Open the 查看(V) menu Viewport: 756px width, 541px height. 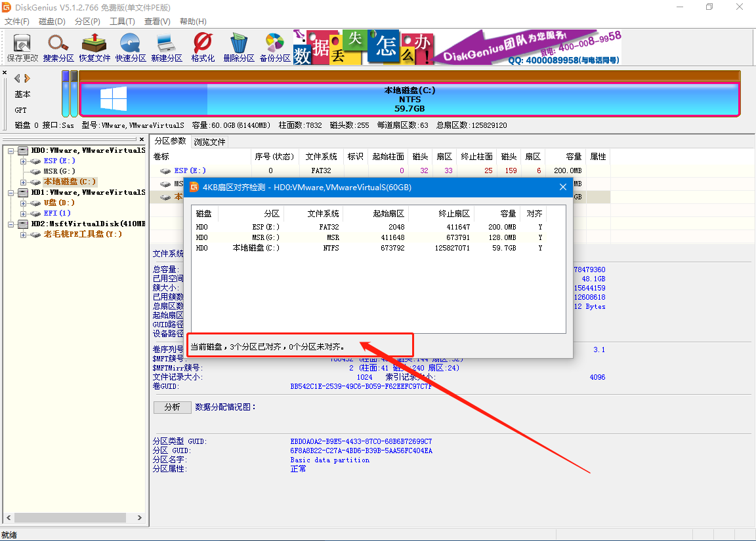(157, 21)
